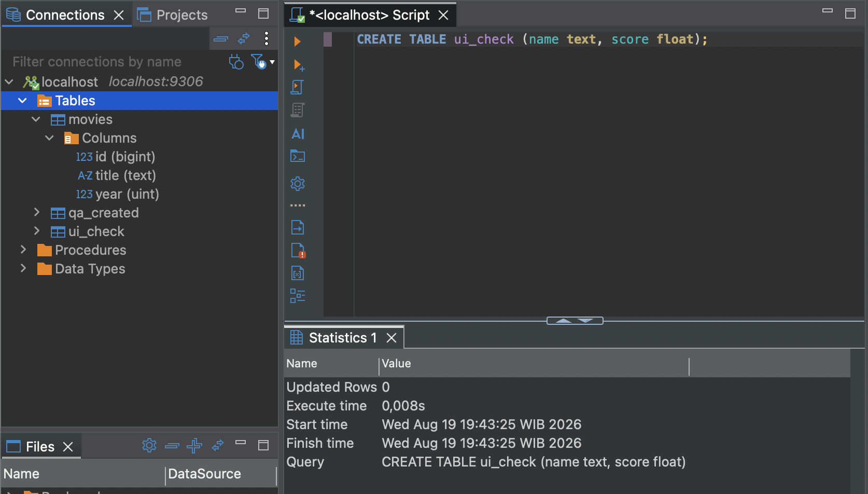Screen dimensions: 868x494
Task: Click the plus icon in the Files toolbar
Action: [x=194, y=445]
